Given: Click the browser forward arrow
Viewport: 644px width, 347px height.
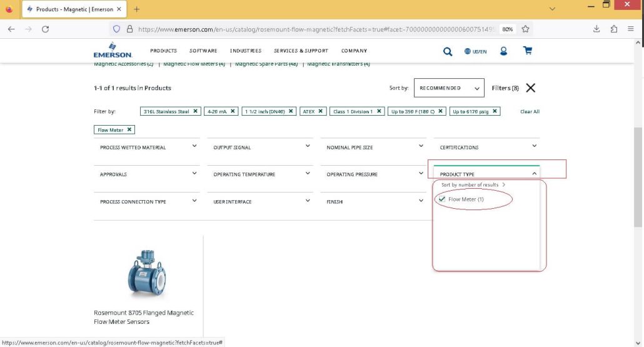Looking at the screenshot, I should [28, 29].
